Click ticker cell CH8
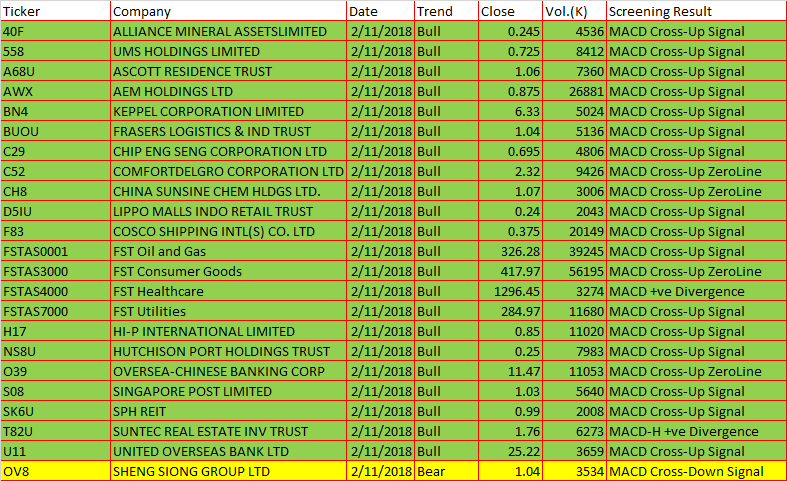 55,191
